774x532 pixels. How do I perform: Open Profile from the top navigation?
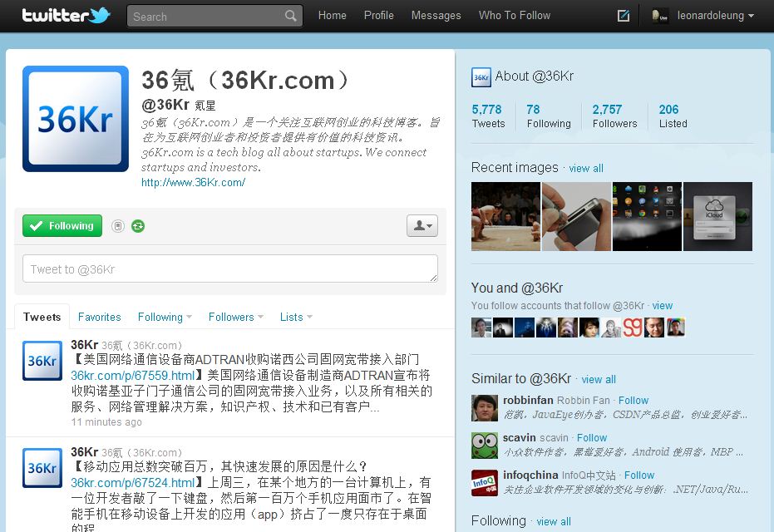(x=378, y=15)
